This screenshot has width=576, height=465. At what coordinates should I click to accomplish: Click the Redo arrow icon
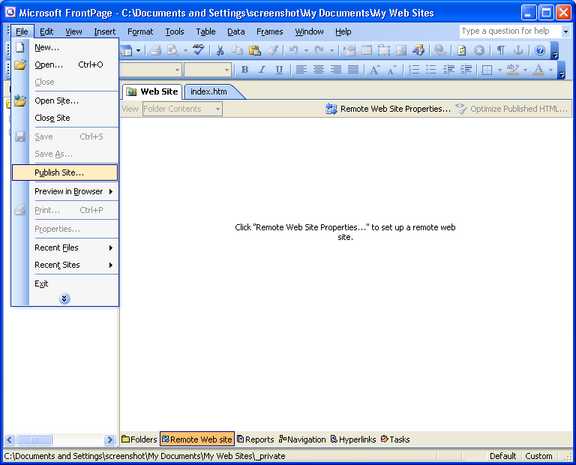[x=319, y=50]
